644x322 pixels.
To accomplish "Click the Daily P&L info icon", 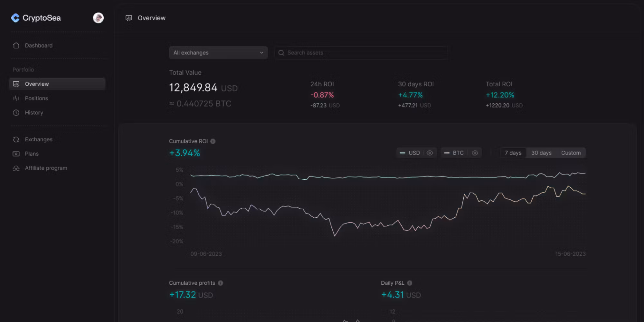I will [x=410, y=283].
